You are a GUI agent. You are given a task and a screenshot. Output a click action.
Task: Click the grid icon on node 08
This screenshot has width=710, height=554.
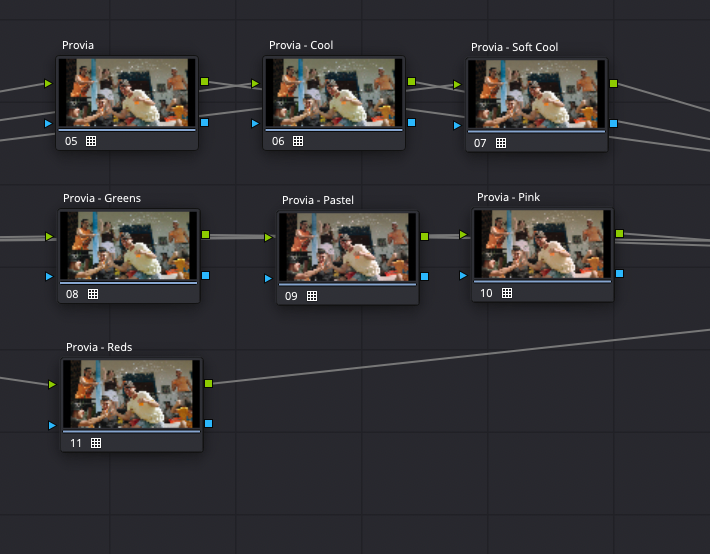93,294
